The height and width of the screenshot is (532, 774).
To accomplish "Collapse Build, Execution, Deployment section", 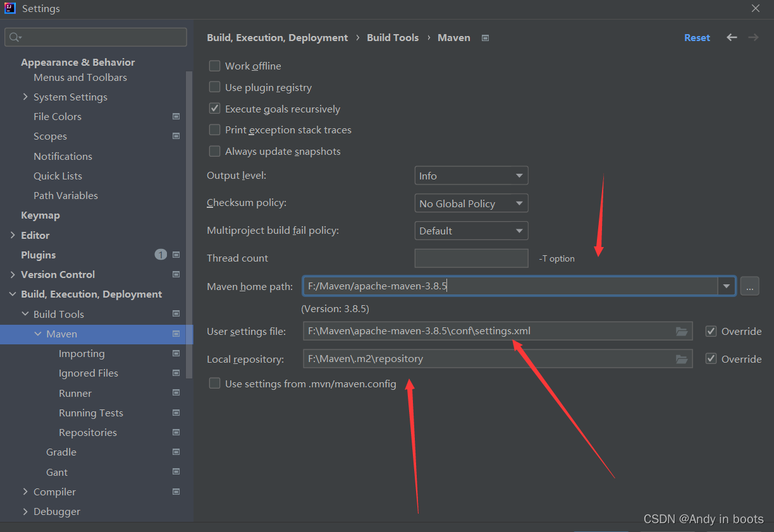I will 13,294.
